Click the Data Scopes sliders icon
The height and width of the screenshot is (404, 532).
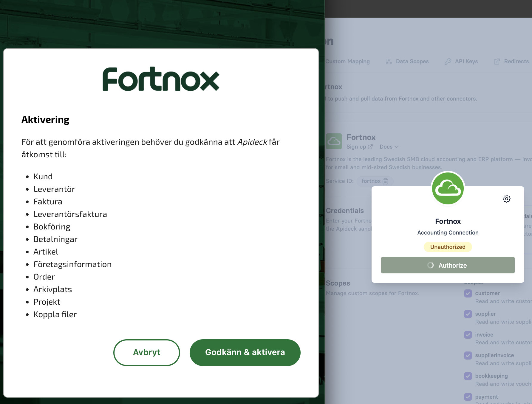pos(389,61)
